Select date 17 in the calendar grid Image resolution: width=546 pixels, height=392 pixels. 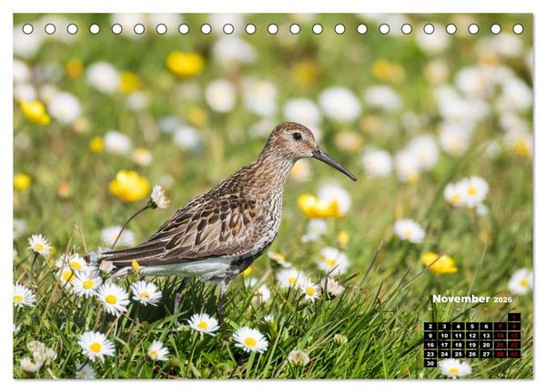click(444, 345)
